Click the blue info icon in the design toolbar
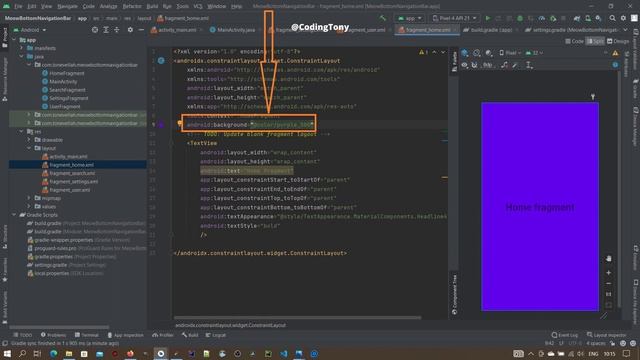The image size is (640, 360). coord(615,65)
